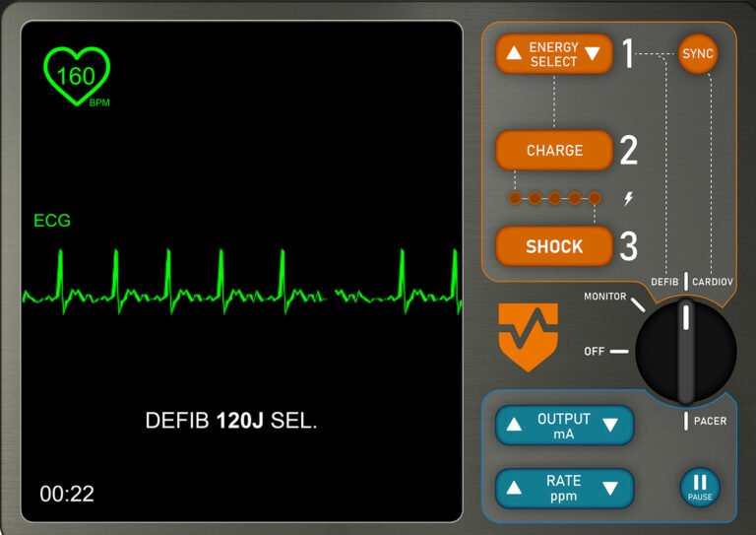Screen dimensions: 756x535
Task: Increase pacer rate ppm with up arrow
Action: coord(514,488)
